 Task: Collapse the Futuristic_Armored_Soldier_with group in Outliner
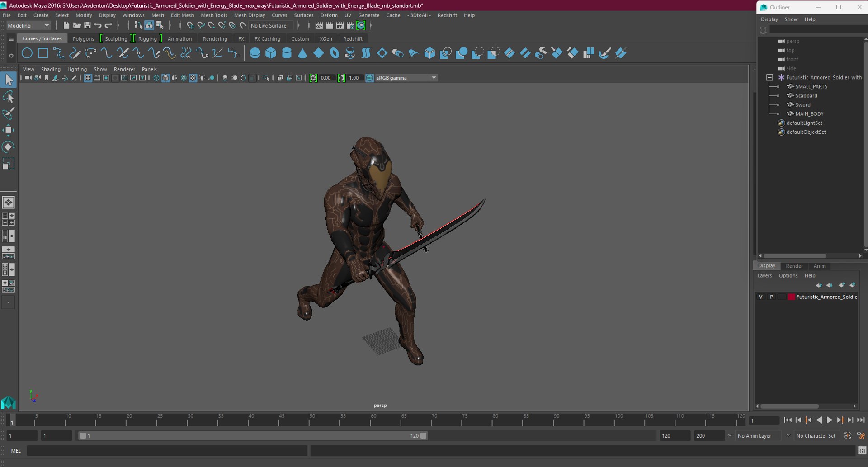click(769, 78)
